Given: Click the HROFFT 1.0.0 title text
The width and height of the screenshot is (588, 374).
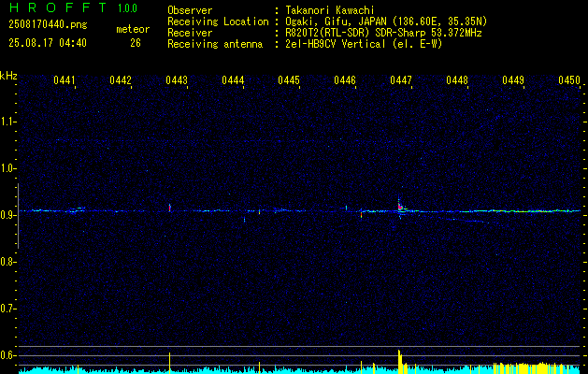Looking at the screenshot, I should (x=73, y=7).
